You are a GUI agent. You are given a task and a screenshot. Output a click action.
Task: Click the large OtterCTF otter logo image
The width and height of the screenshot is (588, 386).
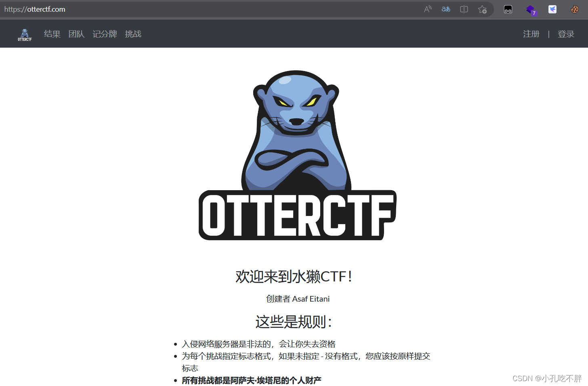298,155
